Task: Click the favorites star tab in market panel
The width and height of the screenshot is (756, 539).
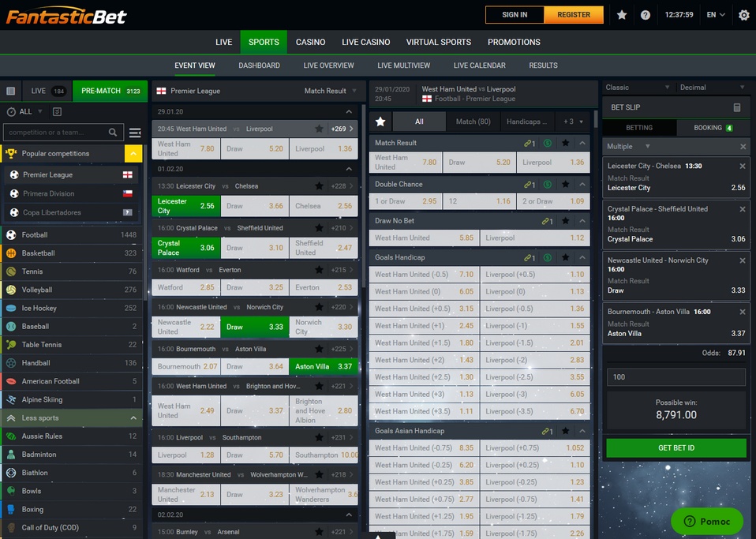Action: [x=380, y=122]
